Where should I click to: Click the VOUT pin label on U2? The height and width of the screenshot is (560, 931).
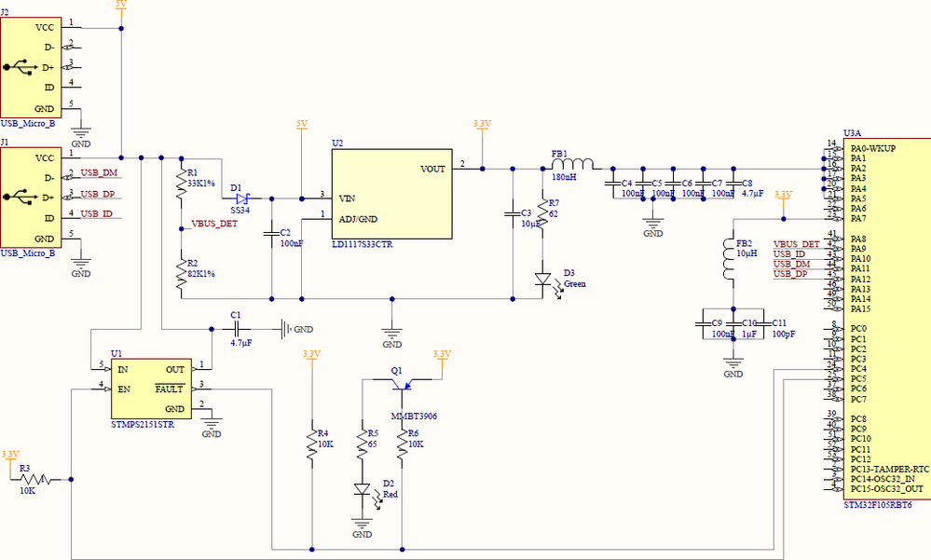[x=432, y=170]
